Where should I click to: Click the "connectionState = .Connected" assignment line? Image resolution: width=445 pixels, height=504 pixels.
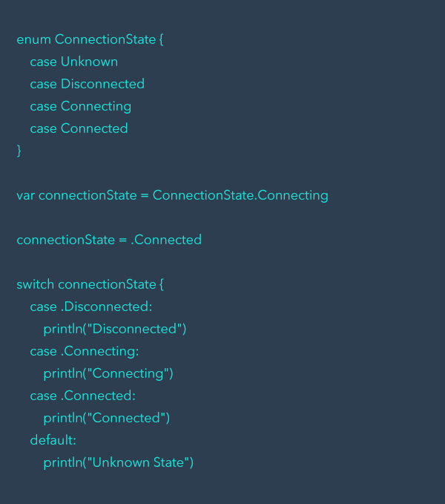coord(109,240)
